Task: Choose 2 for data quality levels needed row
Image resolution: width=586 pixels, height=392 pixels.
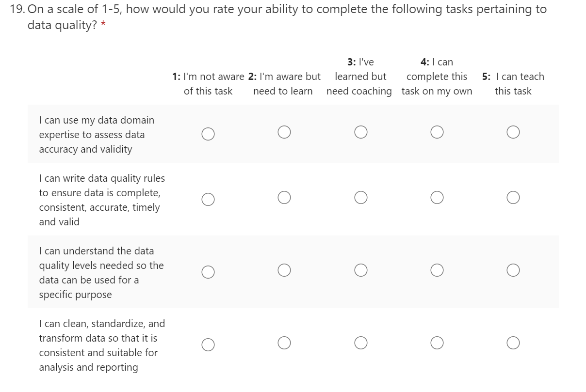Action: click(284, 270)
